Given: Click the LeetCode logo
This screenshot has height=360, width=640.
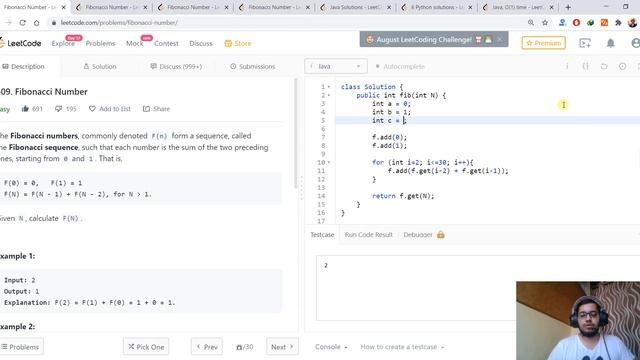Looking at the screenshot, I should 20,43.
